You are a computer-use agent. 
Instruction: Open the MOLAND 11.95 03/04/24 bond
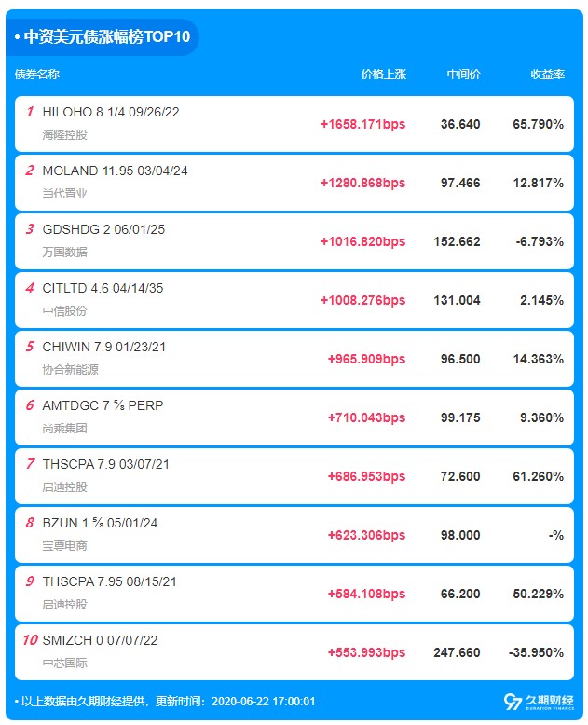pos(116,171)
